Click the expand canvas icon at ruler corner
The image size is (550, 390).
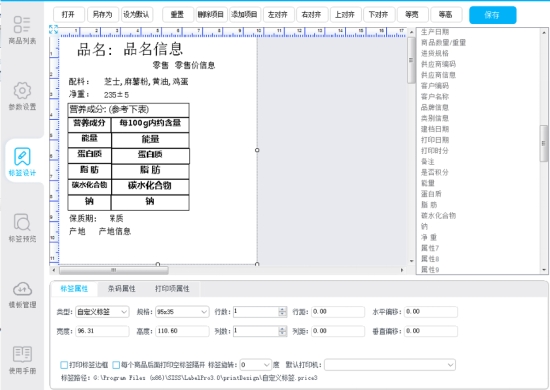(53, 29)
